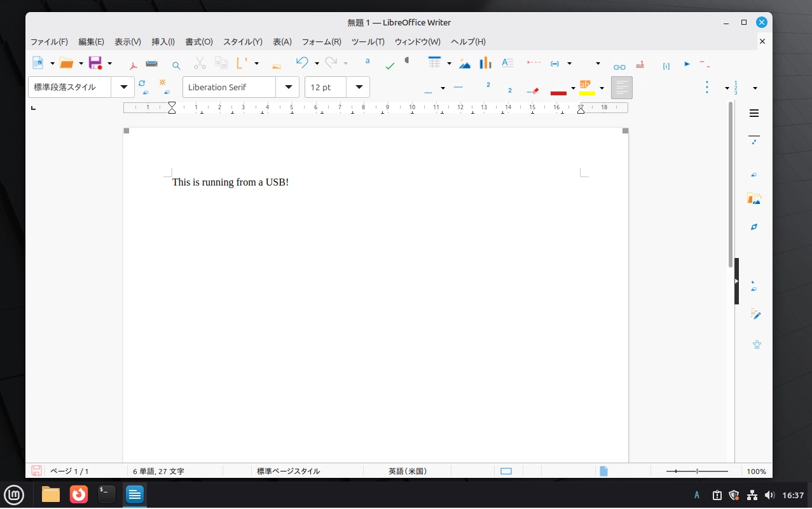Expand the font name dropdown list
Screen dimensions: 812x509
click(x=288, y=87)
